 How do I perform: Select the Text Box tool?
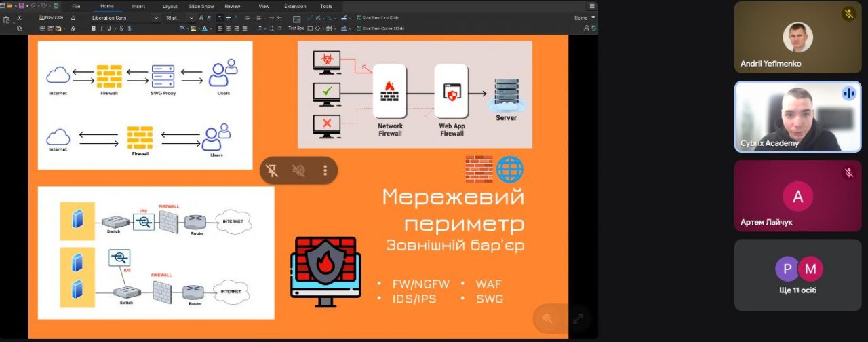pos(296,28)
